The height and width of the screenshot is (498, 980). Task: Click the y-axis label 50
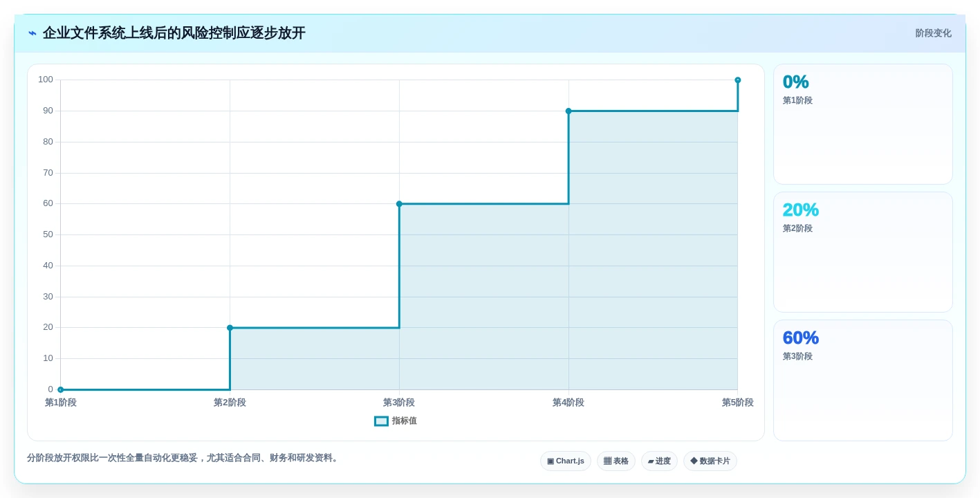pyautogui.click(x=48, y=234)
